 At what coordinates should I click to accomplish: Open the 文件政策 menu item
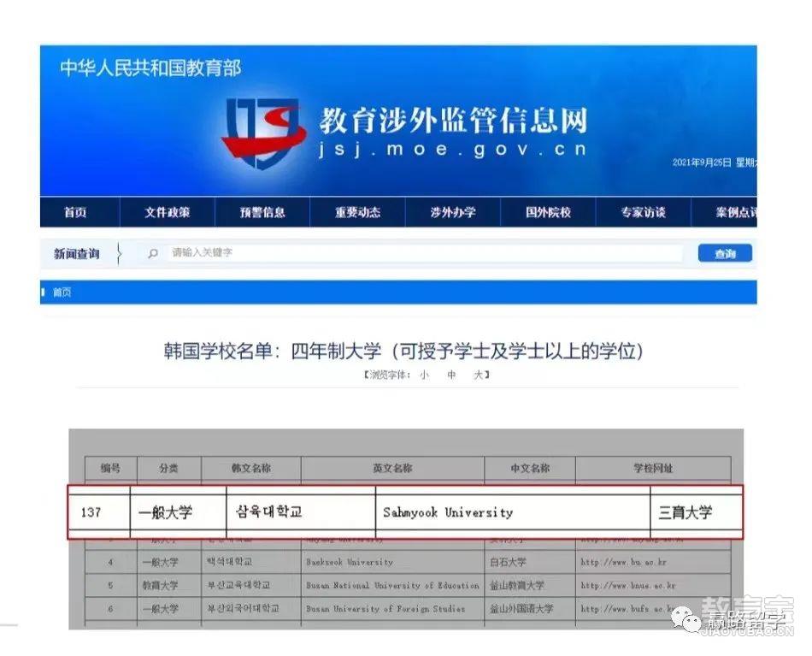168,212
